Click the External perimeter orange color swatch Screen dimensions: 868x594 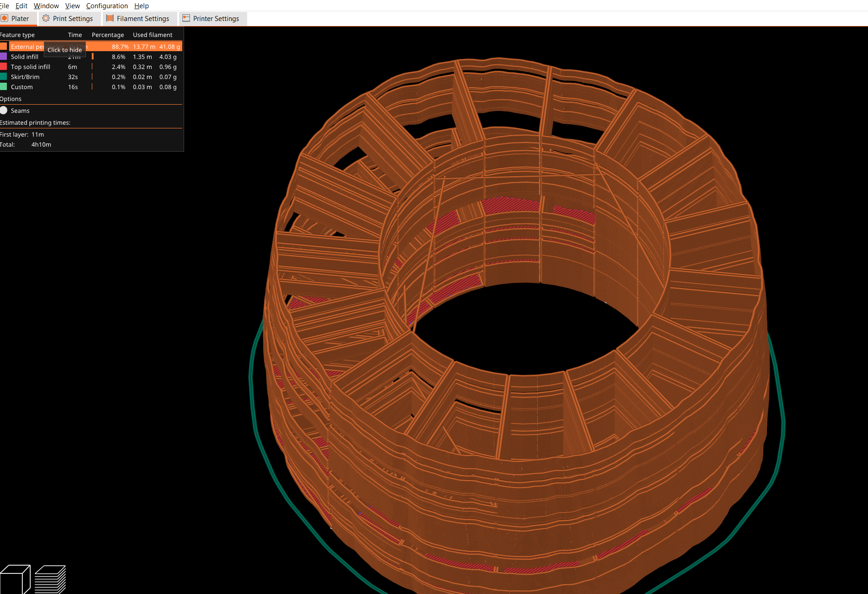tap(4, 47)
